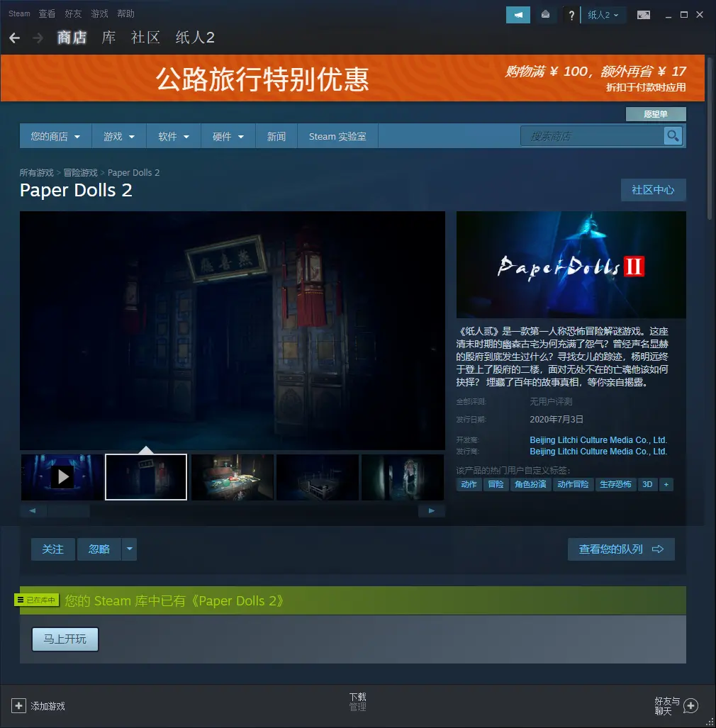
Task: Switch to Big Picture mode icon
Action: (643, 15)
